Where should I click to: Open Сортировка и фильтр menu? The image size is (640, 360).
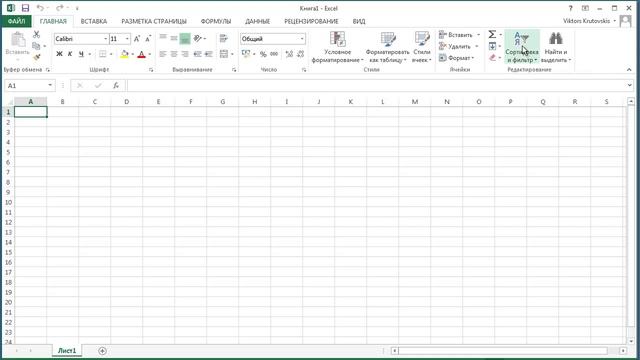point(522,47)
